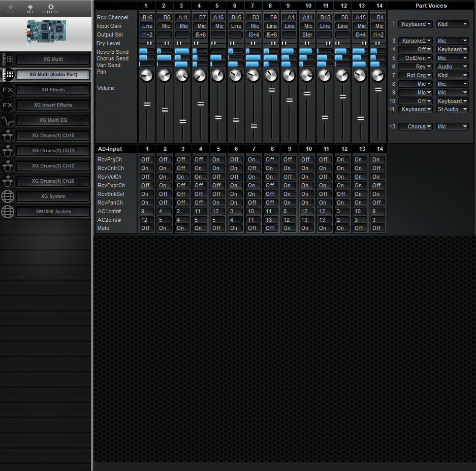Screen dimensions: 476x471
Task: Toggle RcvPrgCh for AD-Input channel 5
Action: pyautogui.click(x=218, y=159)
